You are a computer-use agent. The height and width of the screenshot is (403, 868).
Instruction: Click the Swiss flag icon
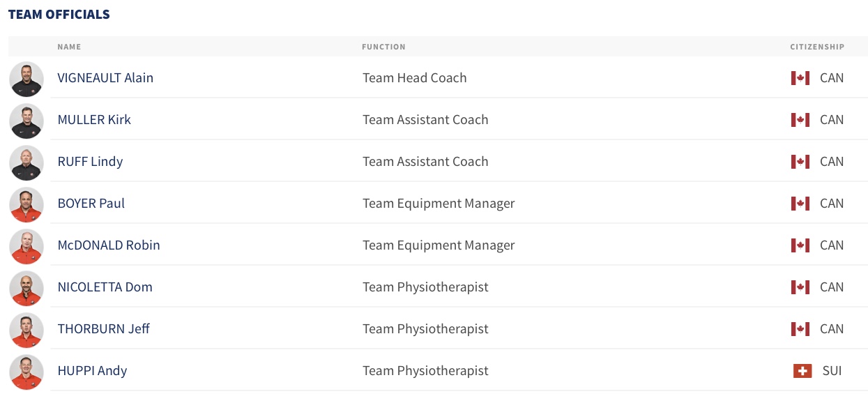(802, 371)
